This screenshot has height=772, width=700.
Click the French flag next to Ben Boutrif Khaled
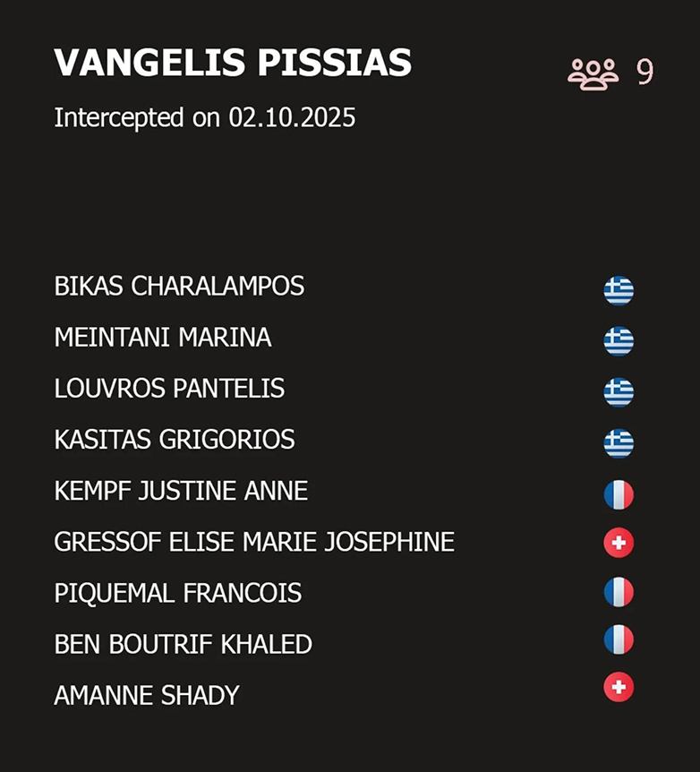point(619,639)
